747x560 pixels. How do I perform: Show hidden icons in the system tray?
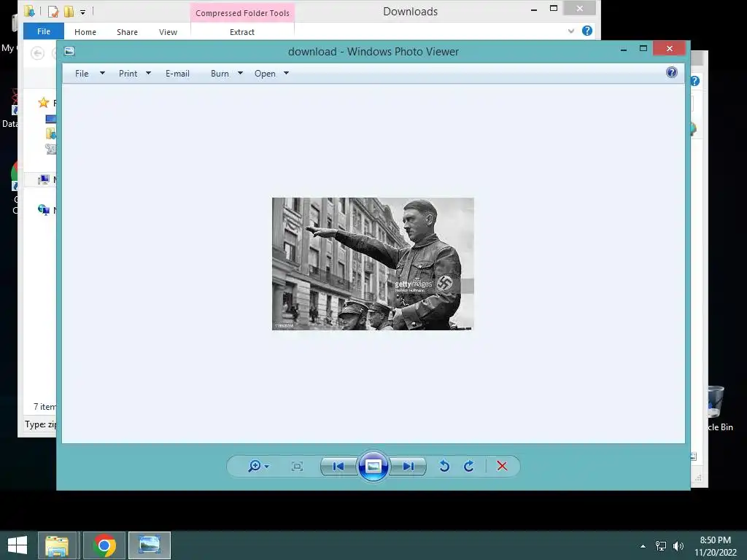coord(643,546)
